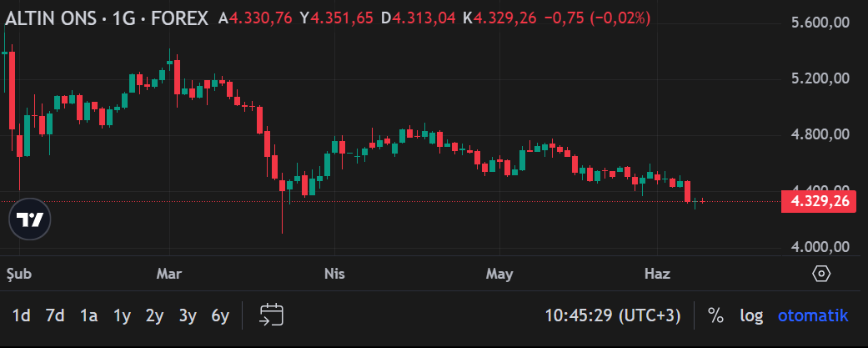Click the Şub month label on time axis
Screen dimensions: 868x348
click(19, 275)
